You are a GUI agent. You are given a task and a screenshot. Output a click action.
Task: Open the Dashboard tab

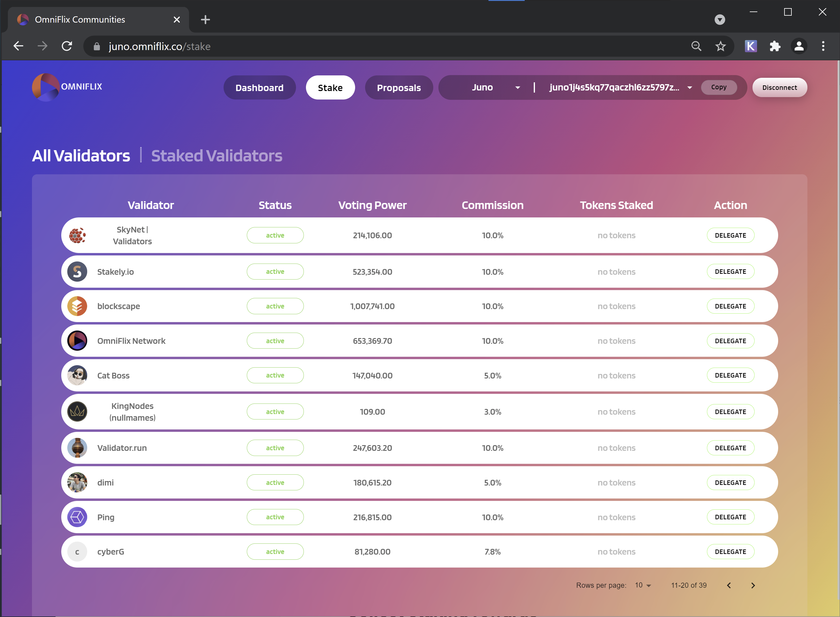[260, 88]
